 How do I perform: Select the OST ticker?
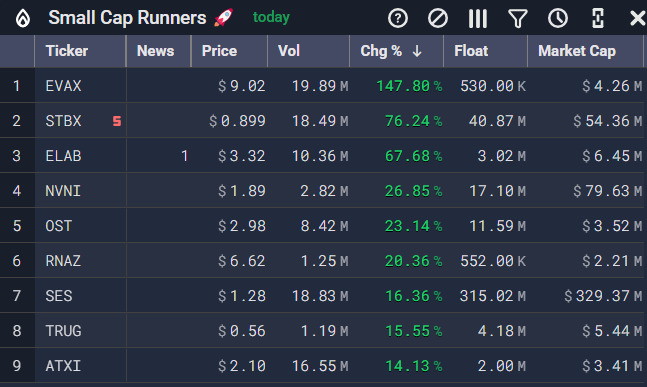(x=59, y=226)
